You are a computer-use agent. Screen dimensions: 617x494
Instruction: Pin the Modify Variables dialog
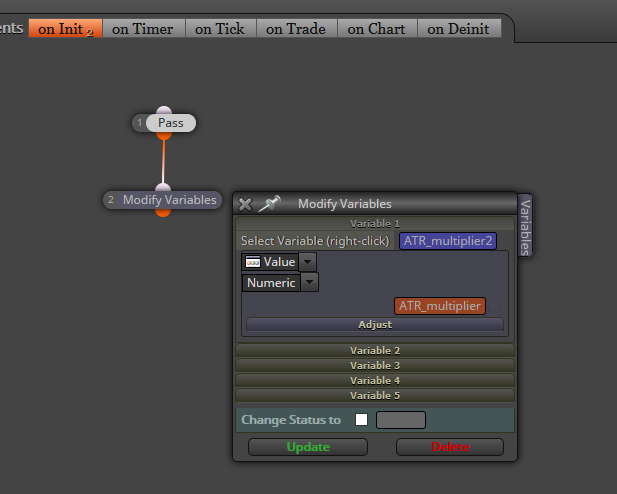270,204
